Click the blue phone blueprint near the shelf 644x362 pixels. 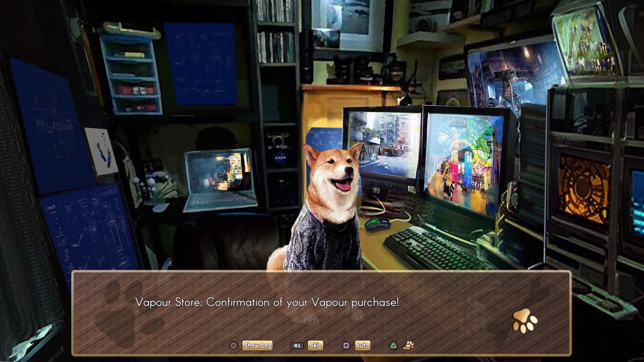point(200,64)
